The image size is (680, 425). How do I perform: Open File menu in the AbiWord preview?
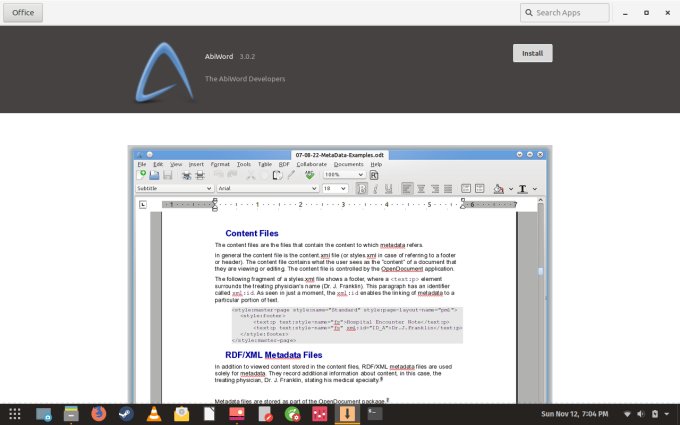(141, 164)
